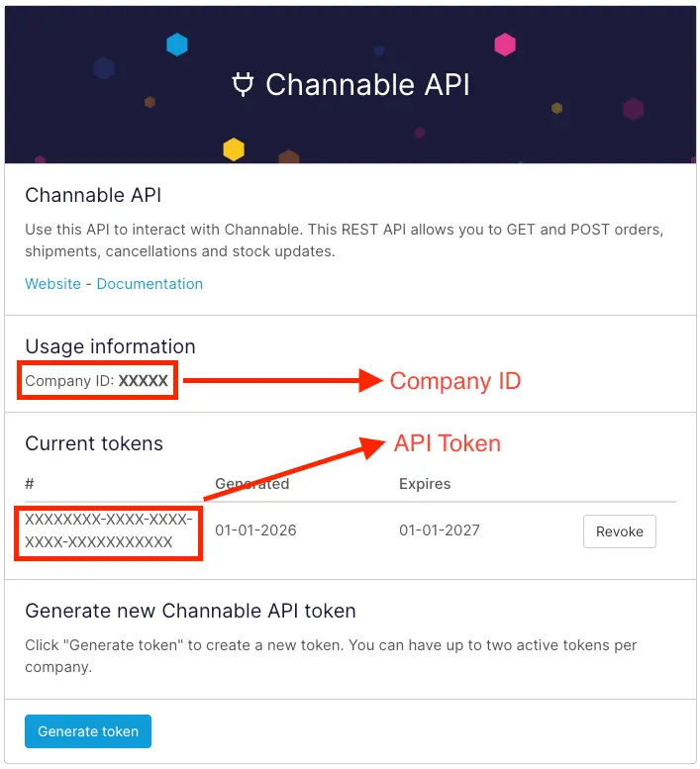Click the yellow hexagon in the banner
Viewport: 700px width, 769px height.
(x=234, y=149)
